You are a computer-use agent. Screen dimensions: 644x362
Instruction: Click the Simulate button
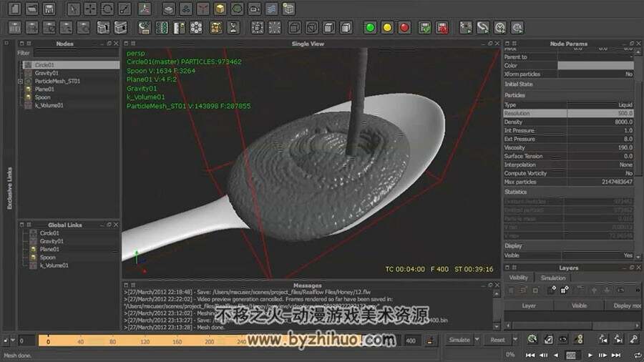(x=459, y=340)
